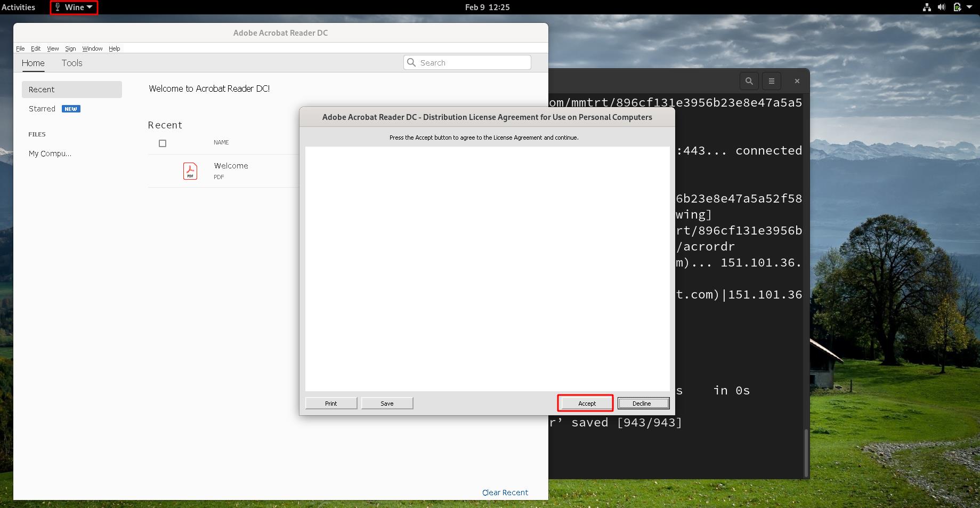Image resolution: width=980 pixels, height=508 pixels.
Task: Click the volume speaker icon
Action: point(942,7)
